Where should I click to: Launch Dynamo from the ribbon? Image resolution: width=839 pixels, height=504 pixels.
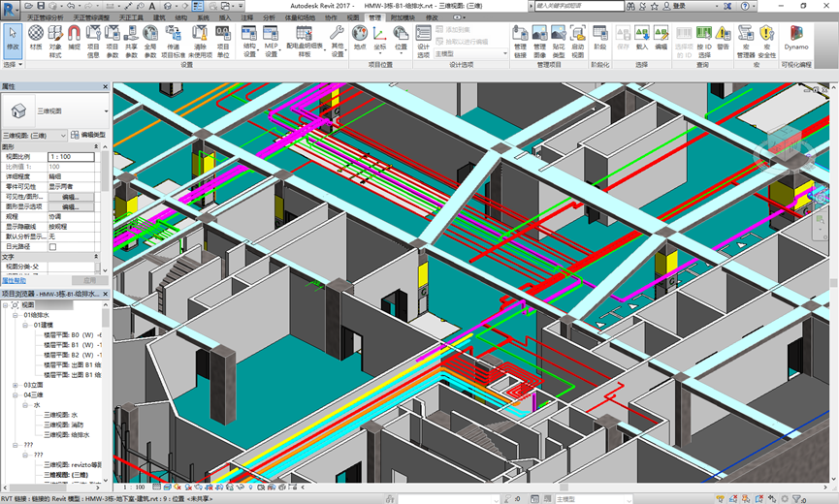(796, 39)
